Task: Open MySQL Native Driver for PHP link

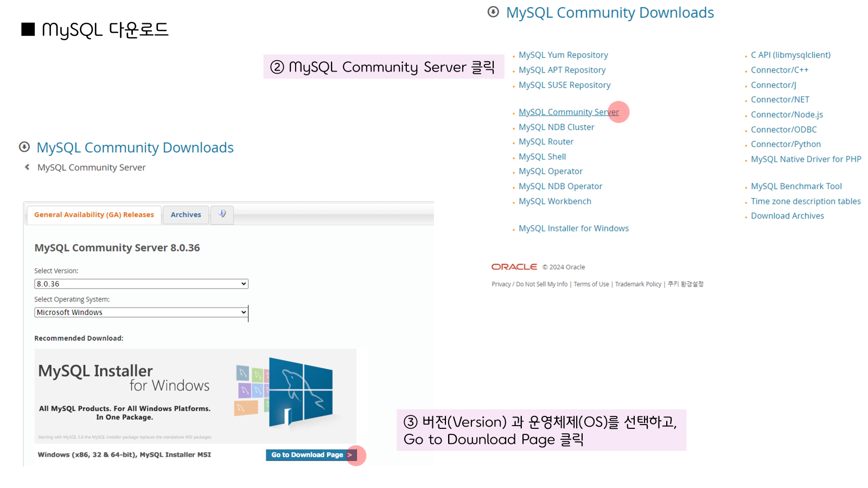Action: (806, 159)
